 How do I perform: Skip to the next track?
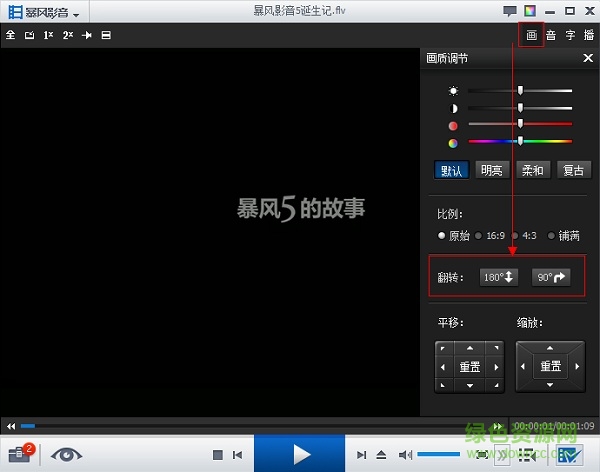pos(362,455)
